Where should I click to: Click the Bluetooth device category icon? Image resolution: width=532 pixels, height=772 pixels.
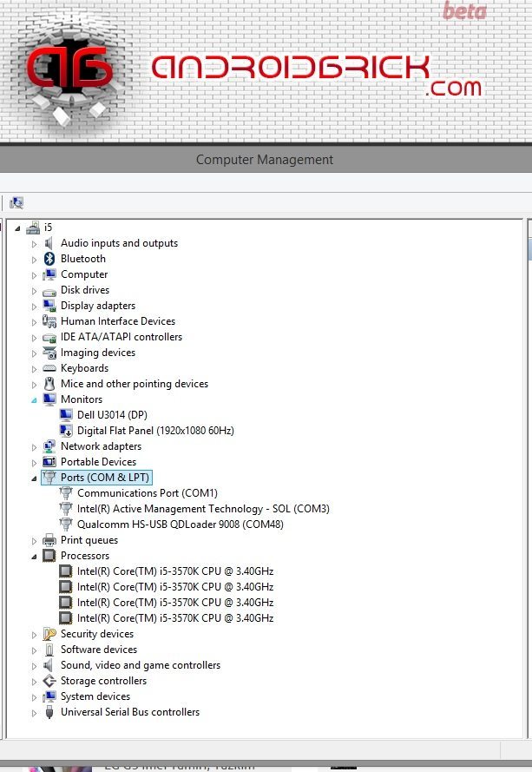(49, 259)
